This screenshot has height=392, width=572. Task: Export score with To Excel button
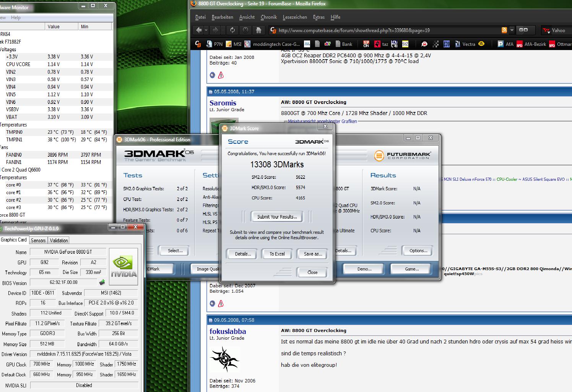coord(277,254)
